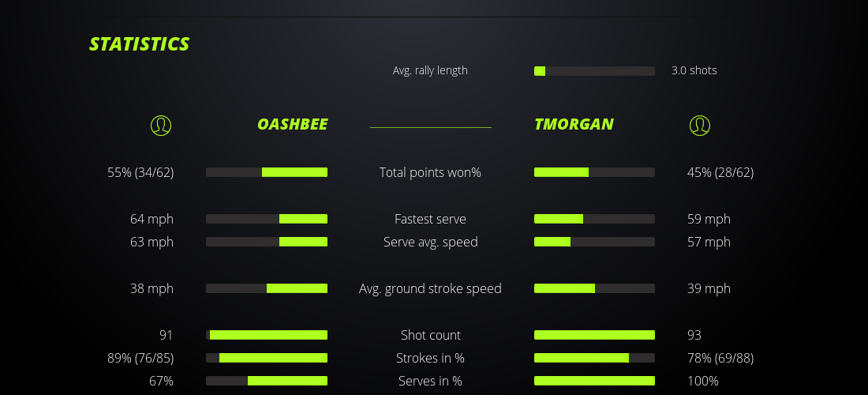Click TMORGAN's player profile icon
Screen dimensions: 868x395
(x=699, y=125)
